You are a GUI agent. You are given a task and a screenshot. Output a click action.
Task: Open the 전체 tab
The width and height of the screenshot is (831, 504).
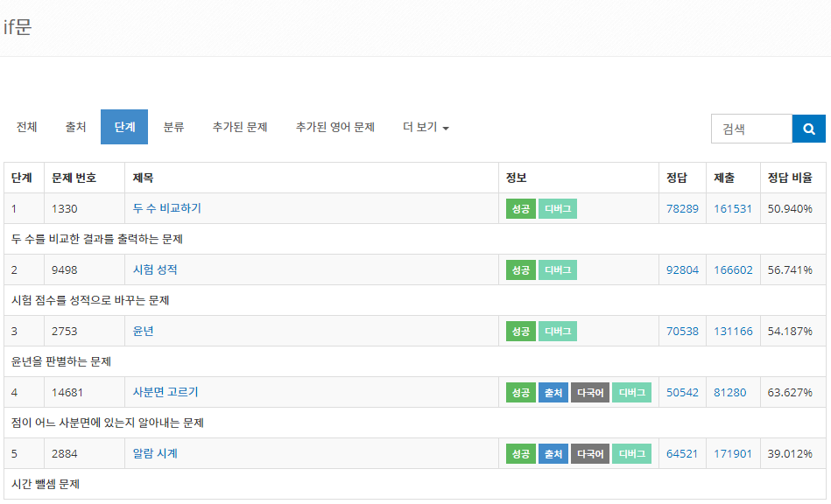(x=26, y=127)
